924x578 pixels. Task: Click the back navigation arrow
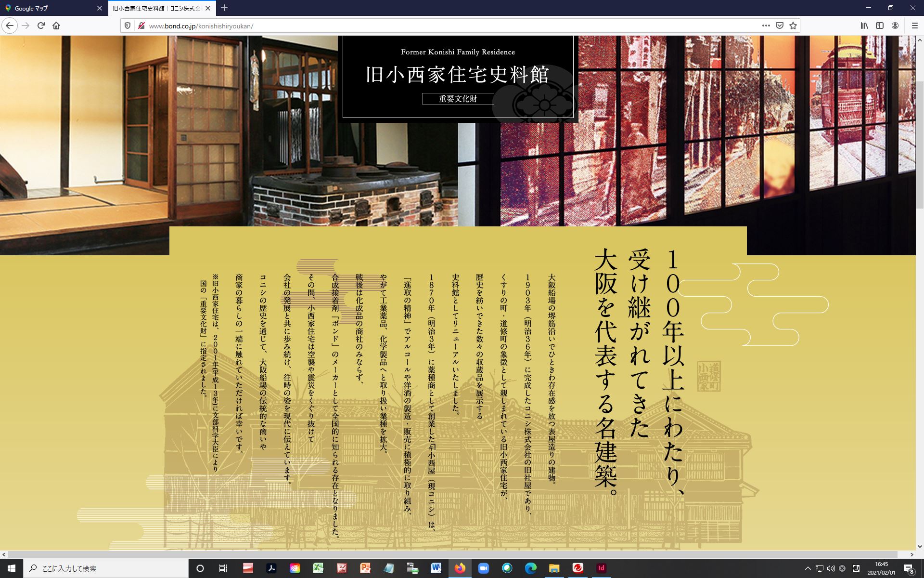click(x=10, y=26)
